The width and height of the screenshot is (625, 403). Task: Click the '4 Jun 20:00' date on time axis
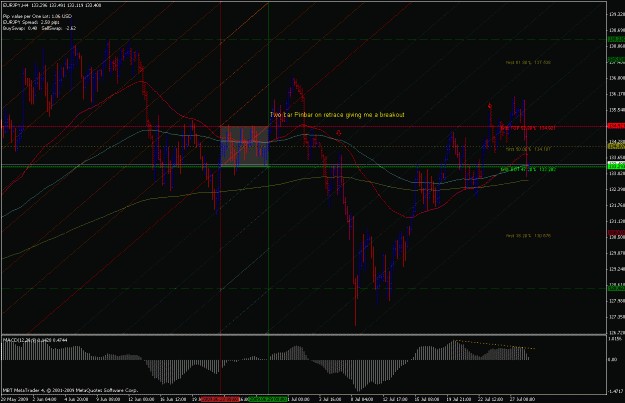pyautogui.click(x=76, y=399)
